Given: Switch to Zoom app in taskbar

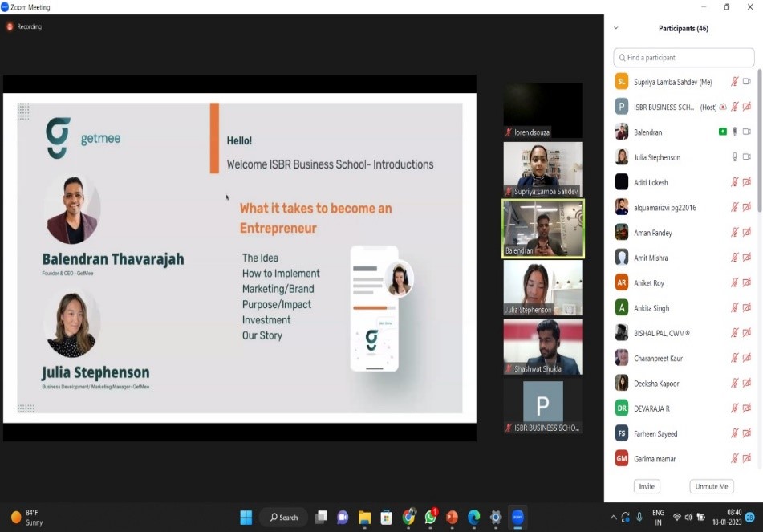Looking at the screenshot, I should click(x=517, y=518).
